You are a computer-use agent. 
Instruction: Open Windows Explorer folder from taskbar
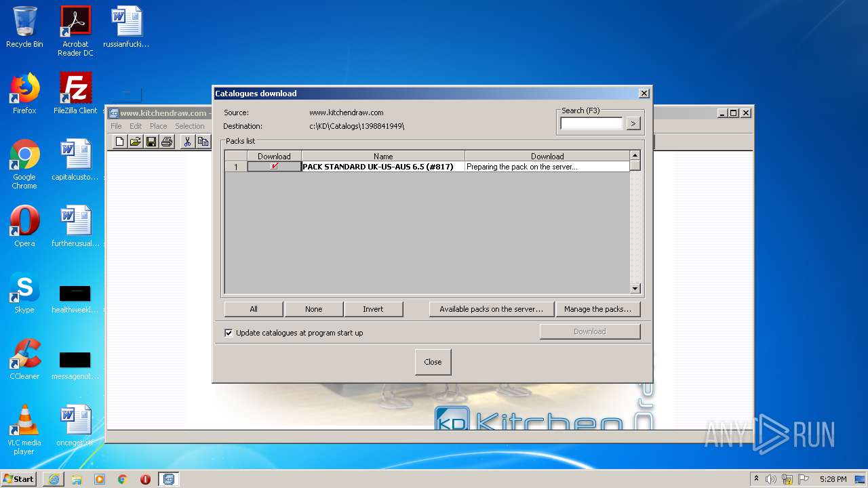pyautogui.click(x=77, y=479)
